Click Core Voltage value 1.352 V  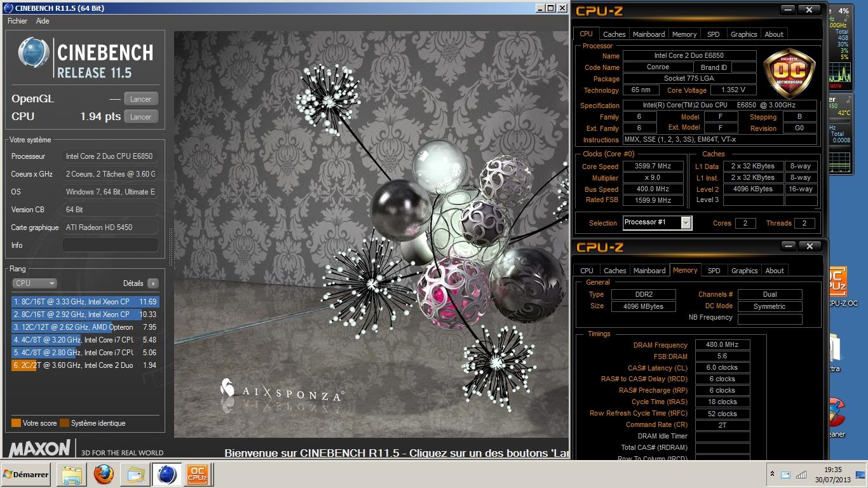click(733, 90)
